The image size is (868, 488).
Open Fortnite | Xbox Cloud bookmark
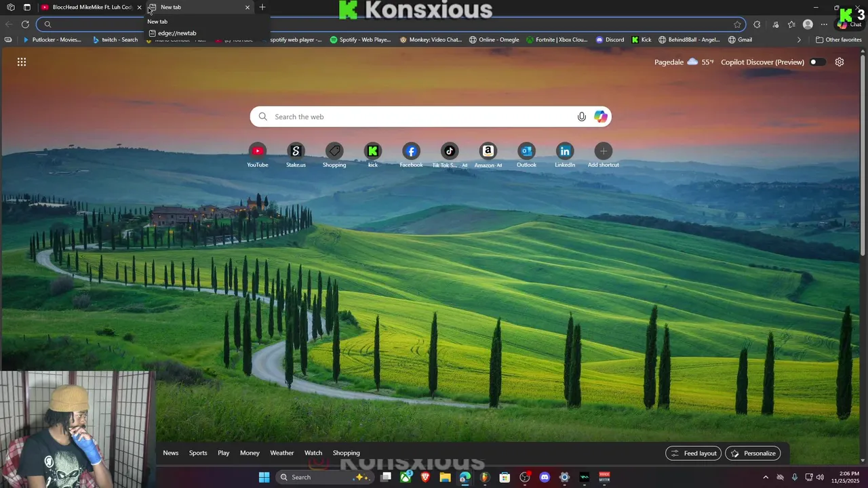tap(557, 40)
